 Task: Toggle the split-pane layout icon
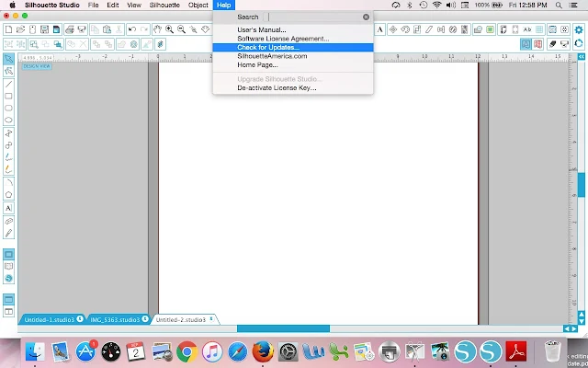coord(8,312)
